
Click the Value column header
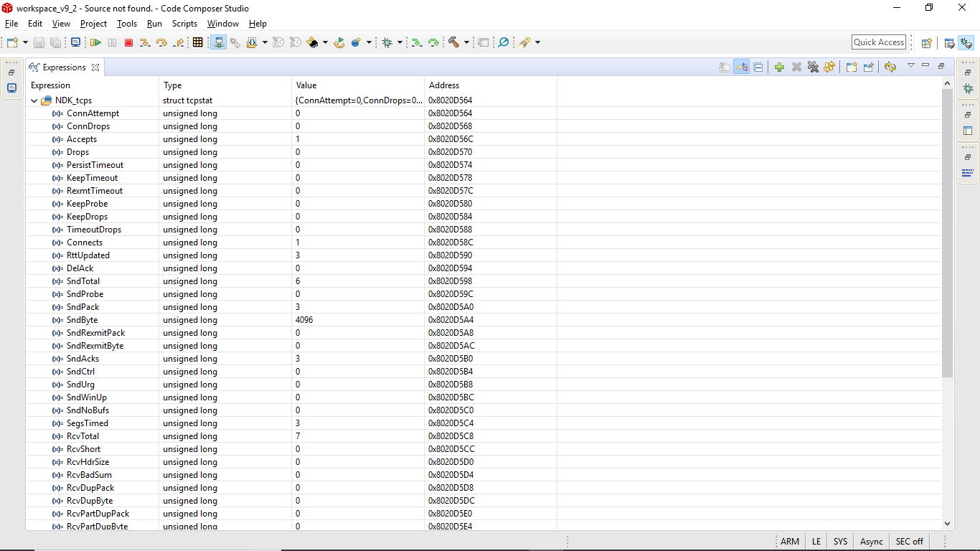pyautogui.click(x=358, y=85)
